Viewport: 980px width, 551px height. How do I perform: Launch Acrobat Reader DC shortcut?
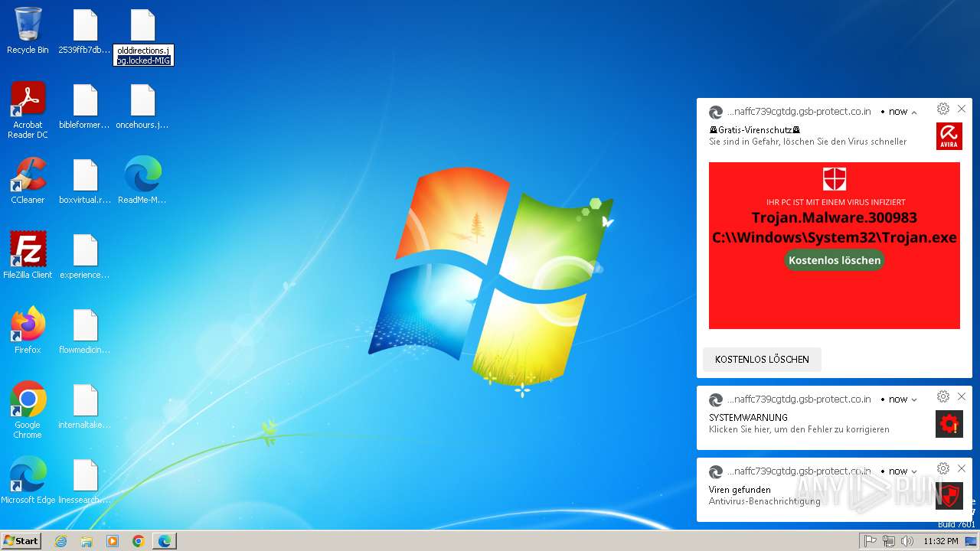(x=28, y=110)
